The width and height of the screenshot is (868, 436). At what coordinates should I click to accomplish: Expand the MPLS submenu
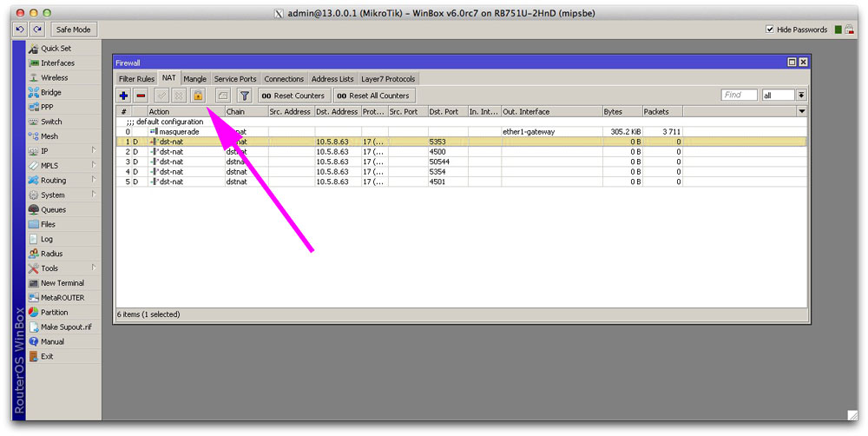coord(63,166)
